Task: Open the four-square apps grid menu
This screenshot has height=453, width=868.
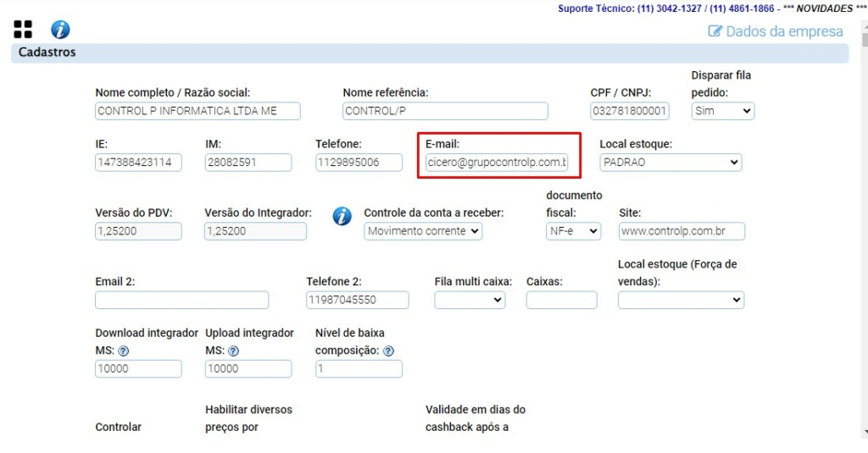Action: 23,30
